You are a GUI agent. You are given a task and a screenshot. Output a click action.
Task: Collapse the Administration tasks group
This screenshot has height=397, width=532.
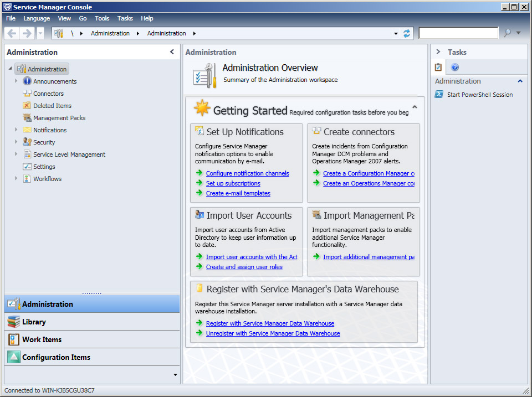tap(520, 81)
